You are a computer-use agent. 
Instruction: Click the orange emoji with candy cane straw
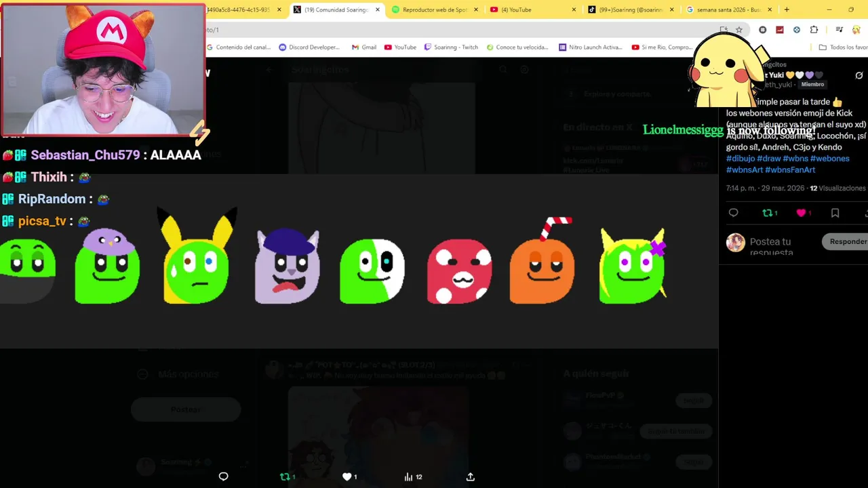point(542,260)
